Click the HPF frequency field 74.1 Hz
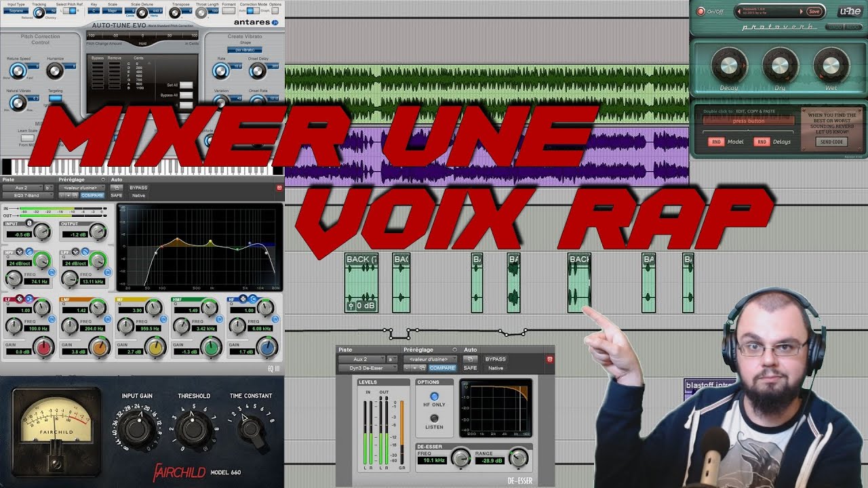This screenshot has height=488, width=868. tap(38, 281)
